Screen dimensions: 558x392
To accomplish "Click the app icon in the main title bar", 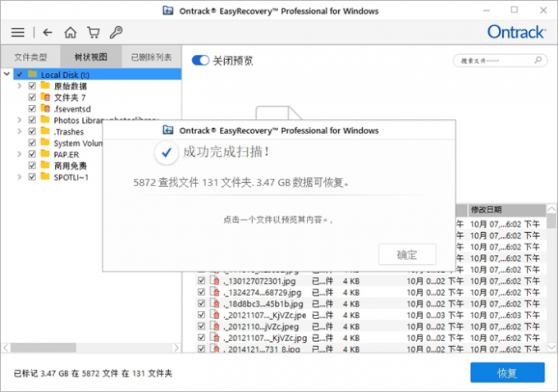I will pos(168,11).
